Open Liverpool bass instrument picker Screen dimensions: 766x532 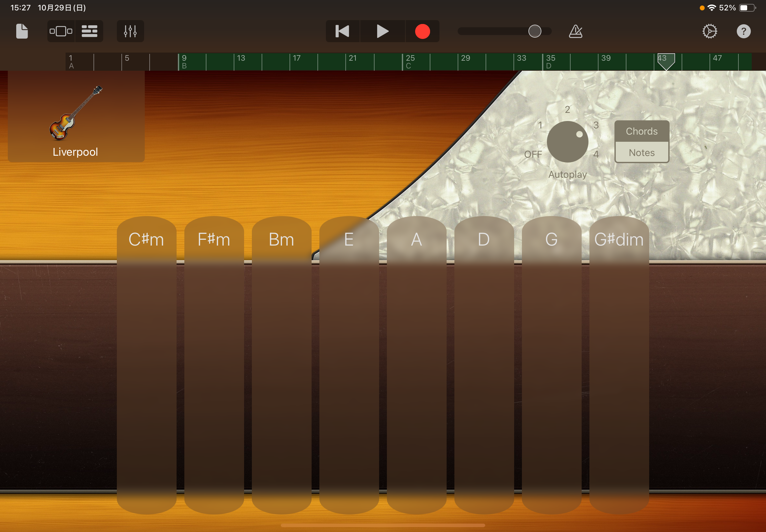click(x=76, y=117)
